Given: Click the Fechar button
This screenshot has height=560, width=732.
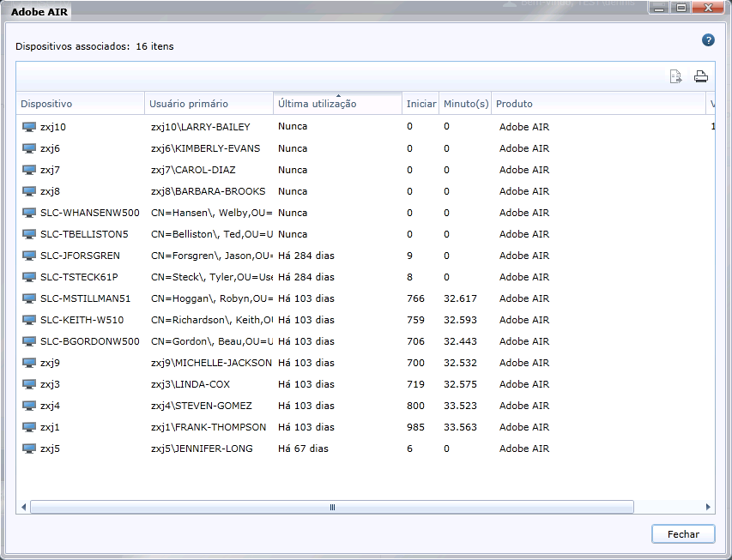Looking at the screenshot, I should click(x=683, y=534).
